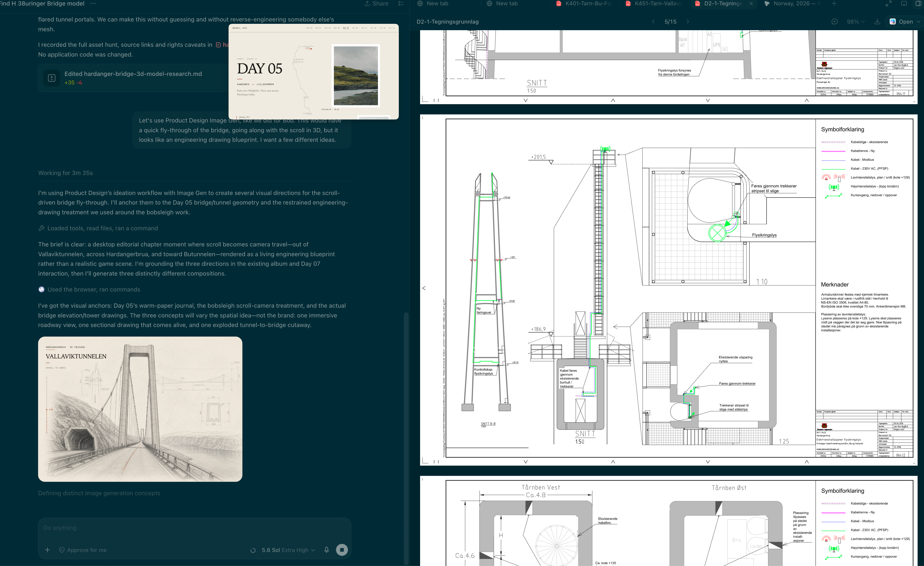Screen dimensions: 924x566
Task: Click the Open button in PDF toolbar
Action: 901,22
